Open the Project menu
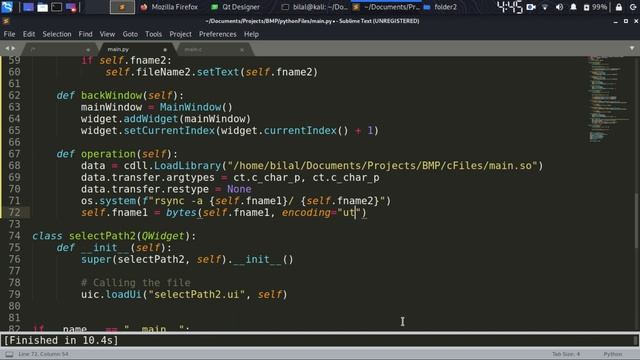Image resolution: width=640 pixels, height=360 pixels. pos(180,34)
